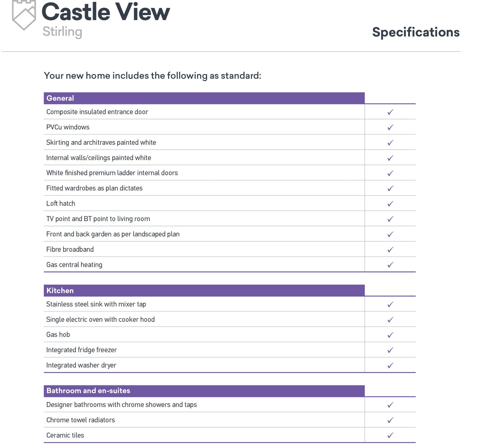Click checkmark for Gas central heating
Screen dimensions: 478x448
[390, 265]
